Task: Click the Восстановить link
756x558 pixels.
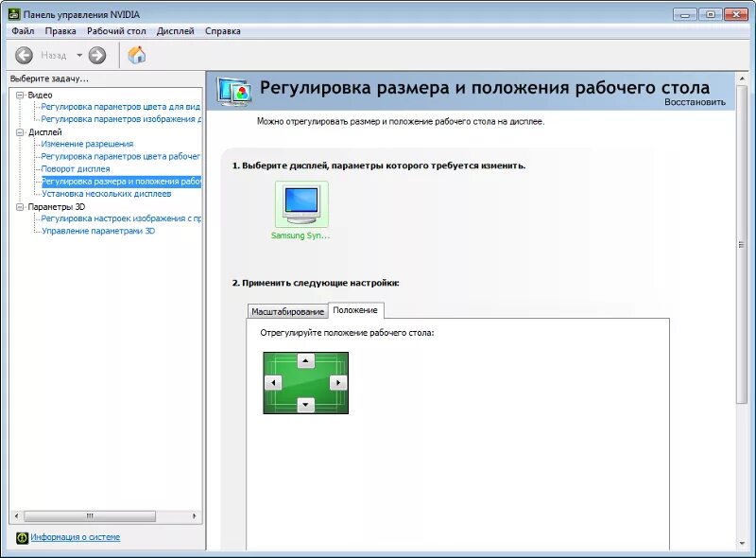Action: (695, 102)
